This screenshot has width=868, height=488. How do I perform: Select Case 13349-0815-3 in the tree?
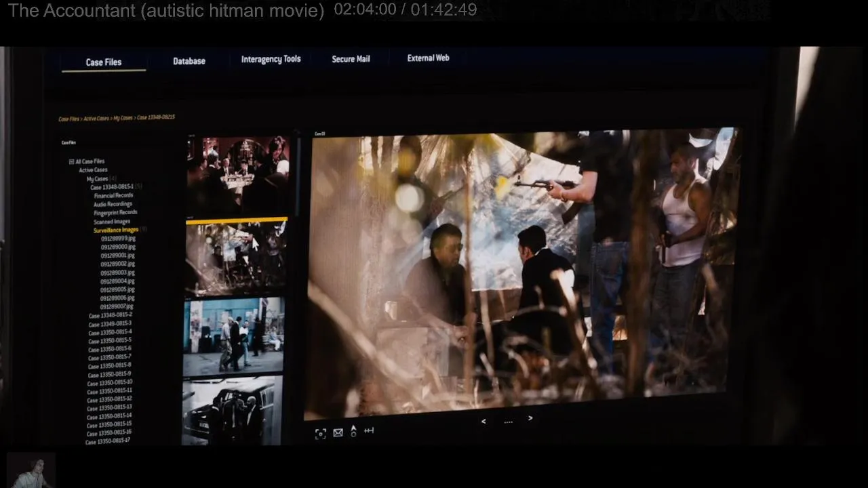tap(110, 323)
